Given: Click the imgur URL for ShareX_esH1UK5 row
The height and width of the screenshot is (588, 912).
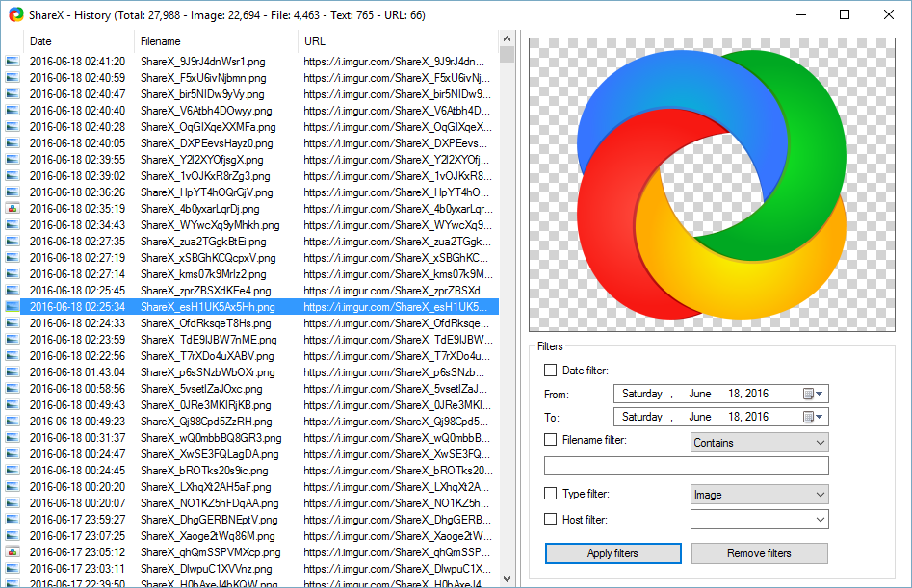Looking at the screenshot, I should [x=396, y=306].
